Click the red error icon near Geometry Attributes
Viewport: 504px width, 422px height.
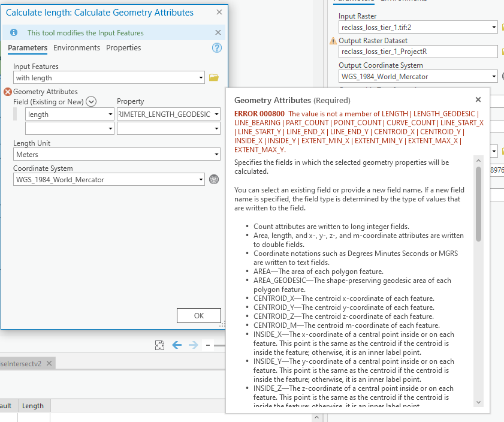pyautogui.click(x=7, y=91)
